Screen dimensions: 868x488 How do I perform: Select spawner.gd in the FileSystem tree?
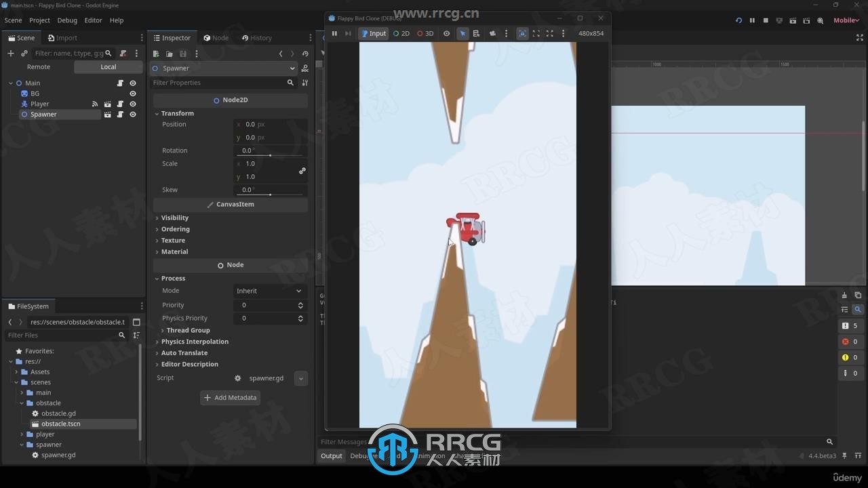coord(58,455)
